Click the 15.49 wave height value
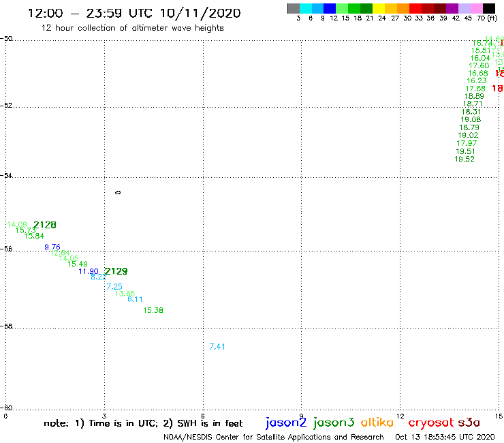Image resolution: width=504 pixels, height=443 pixels. coord(78,264)
